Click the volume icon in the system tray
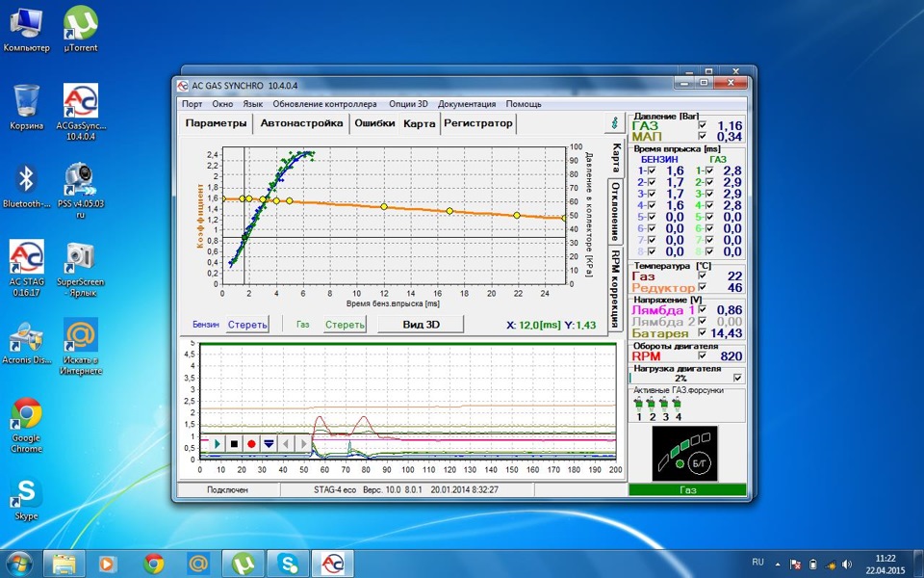The width and height of the screenshot is (924, 578). [847, 565]
